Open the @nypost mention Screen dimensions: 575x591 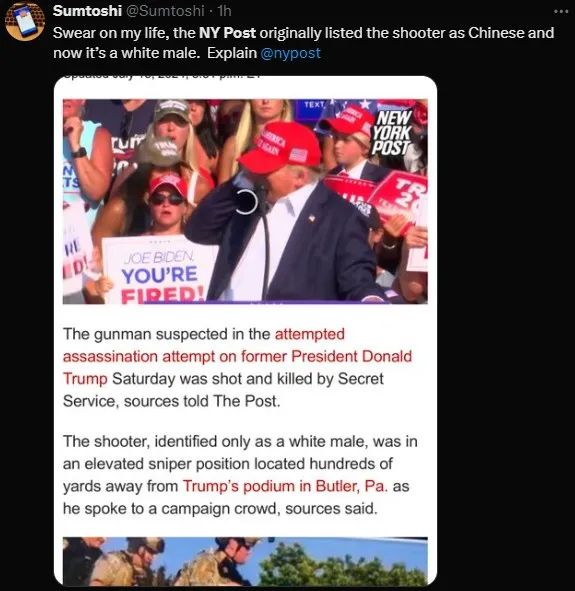click(x=290, y=53)
